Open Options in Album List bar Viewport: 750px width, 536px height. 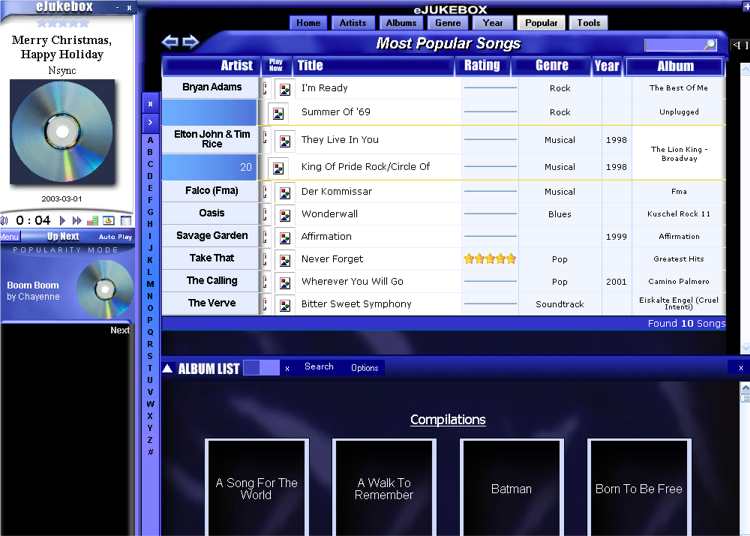click(364, 368)
